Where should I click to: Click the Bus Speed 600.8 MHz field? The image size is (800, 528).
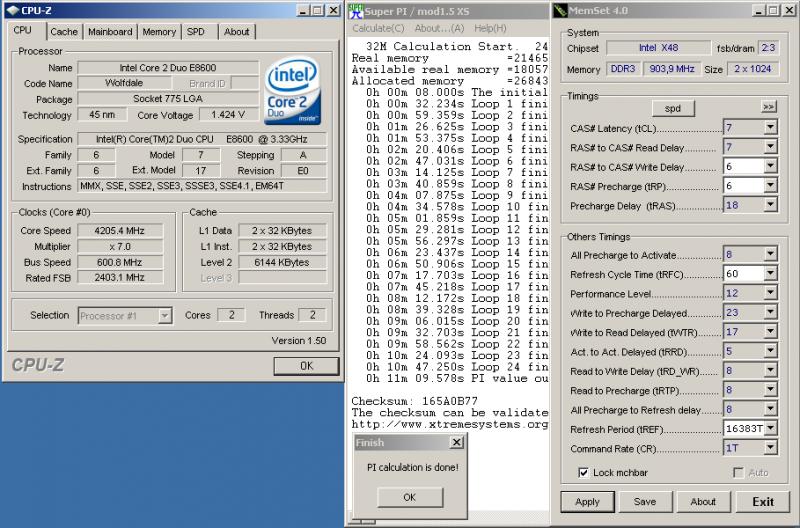tap(120, 262)
